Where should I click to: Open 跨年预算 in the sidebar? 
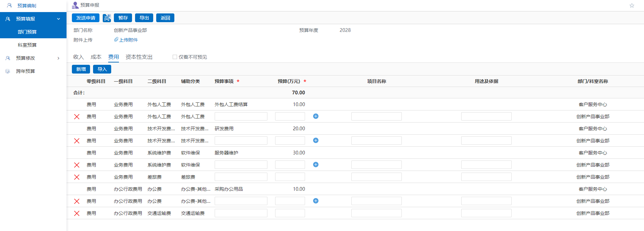tap(26, 71)
